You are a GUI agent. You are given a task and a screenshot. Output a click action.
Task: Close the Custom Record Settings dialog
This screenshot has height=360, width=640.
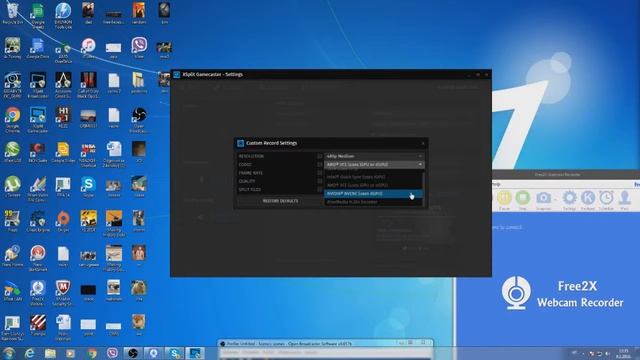423,143
